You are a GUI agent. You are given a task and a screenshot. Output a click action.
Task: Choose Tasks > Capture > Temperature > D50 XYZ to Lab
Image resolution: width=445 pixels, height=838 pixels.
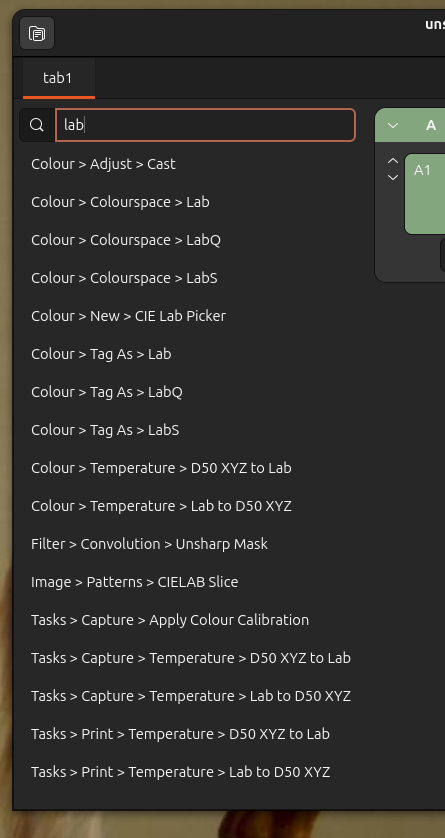[x=191, y=658]
